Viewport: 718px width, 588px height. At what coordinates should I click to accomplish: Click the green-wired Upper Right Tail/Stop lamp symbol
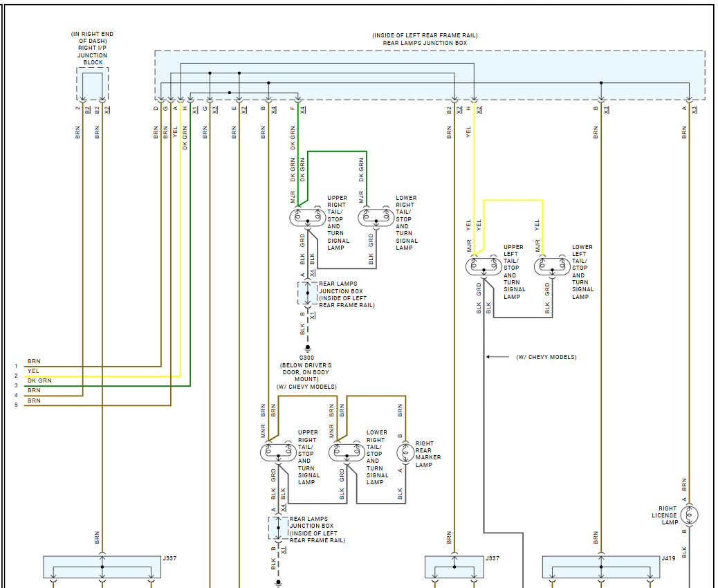coord(308,217)
